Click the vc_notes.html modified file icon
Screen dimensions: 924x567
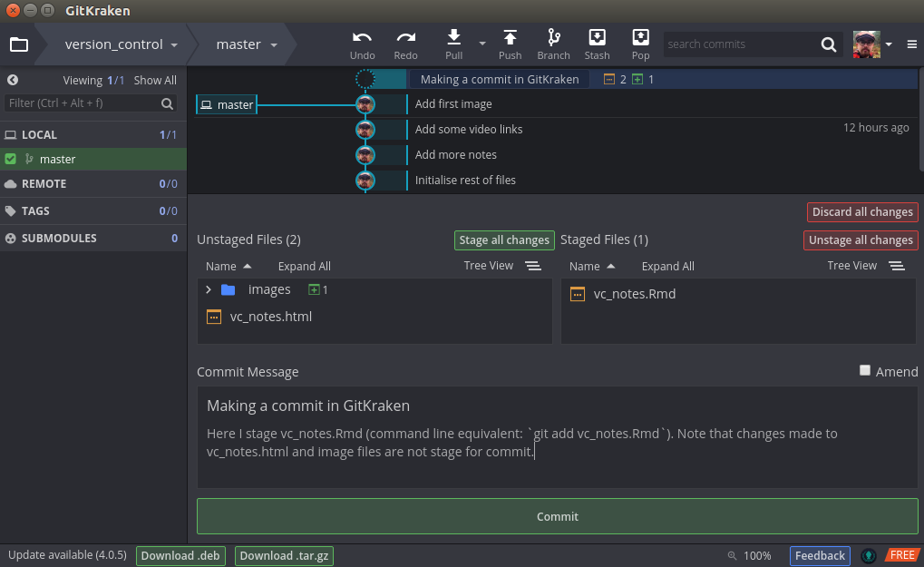pyautogui.click(x=214, y=317)
